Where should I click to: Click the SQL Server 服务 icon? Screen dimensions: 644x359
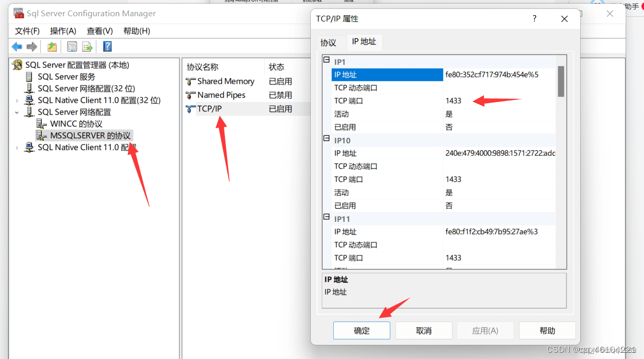pos(30,76)
